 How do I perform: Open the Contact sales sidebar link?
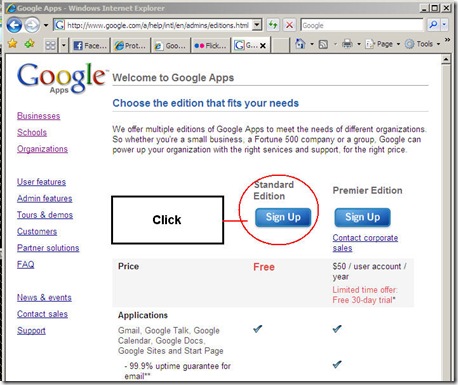(42, 314)
